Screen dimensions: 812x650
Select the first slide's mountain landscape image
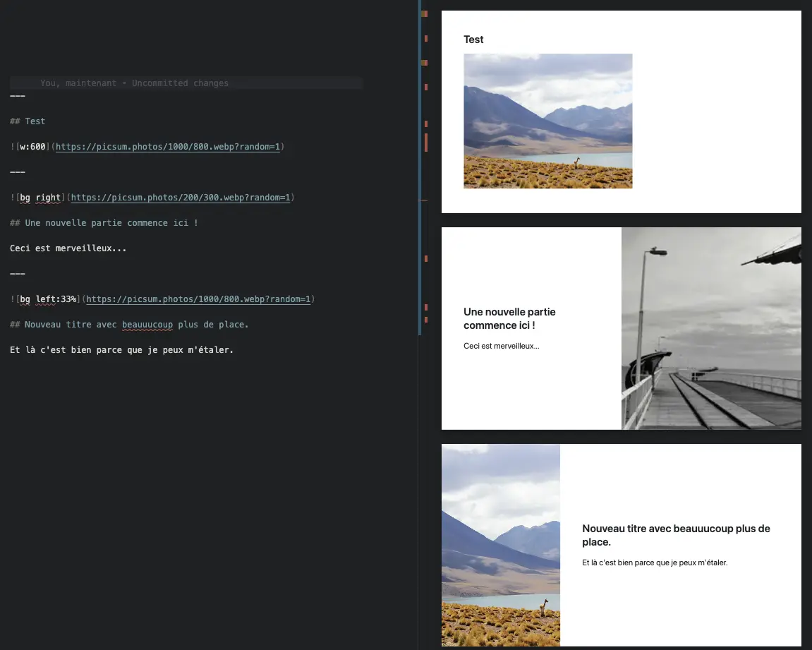(547, 121)
